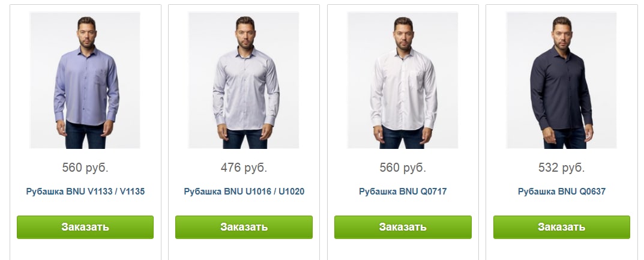Open the white shirt Q0717 product photo
Image resolution: width=644 pixels, height=260 pixels.
tap(403, 80)
